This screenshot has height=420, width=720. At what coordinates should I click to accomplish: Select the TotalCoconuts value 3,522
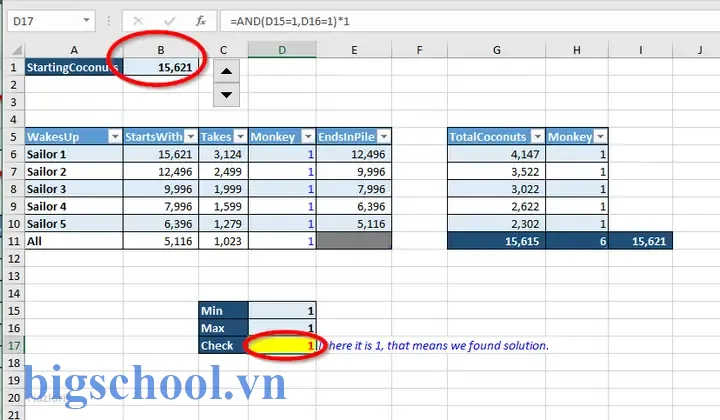pyautogui.click(x=496, y=172)
